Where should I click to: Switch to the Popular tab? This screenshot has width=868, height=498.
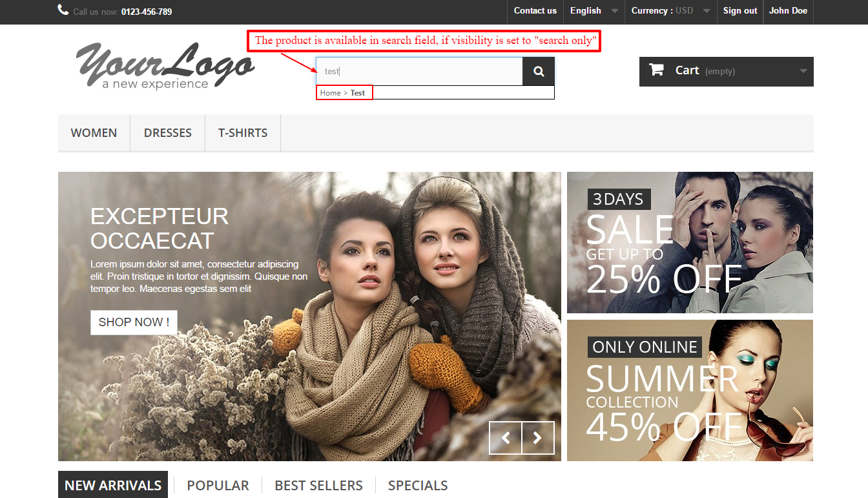click(218, 486)
